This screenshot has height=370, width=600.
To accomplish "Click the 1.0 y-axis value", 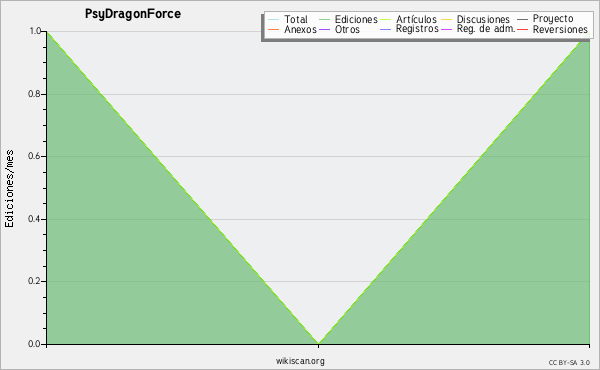I will [x=35, y=31].
